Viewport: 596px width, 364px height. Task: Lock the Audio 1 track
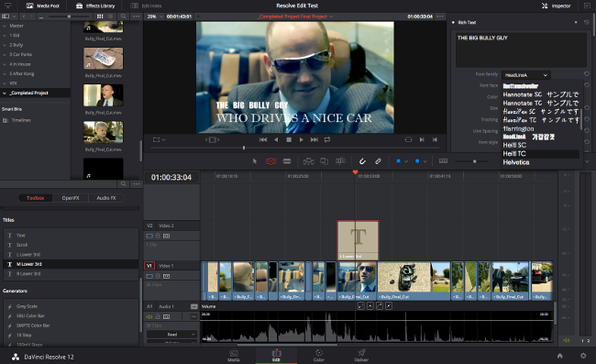158,316
